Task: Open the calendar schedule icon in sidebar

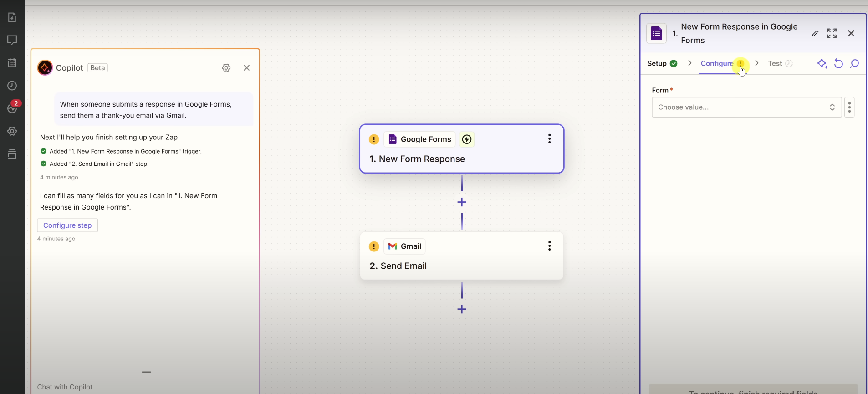Action: (x=12, y=63)
